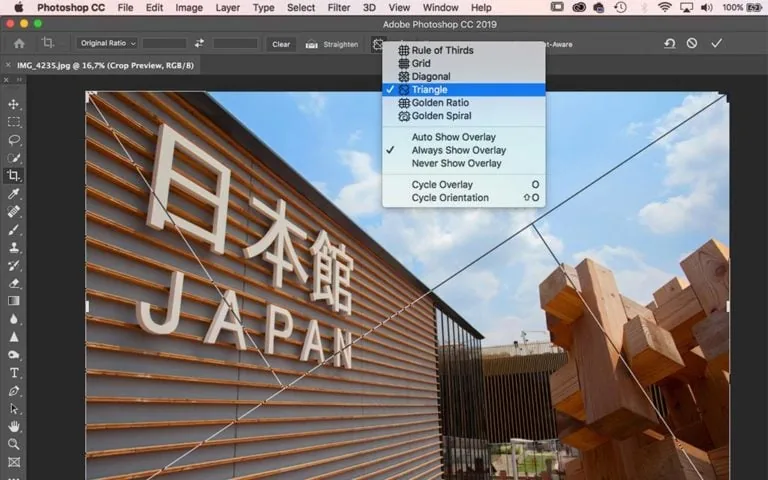This screenshot has width=768, height=480.
Task: Select the Zoom tool
Action: (x=14, y=444)
